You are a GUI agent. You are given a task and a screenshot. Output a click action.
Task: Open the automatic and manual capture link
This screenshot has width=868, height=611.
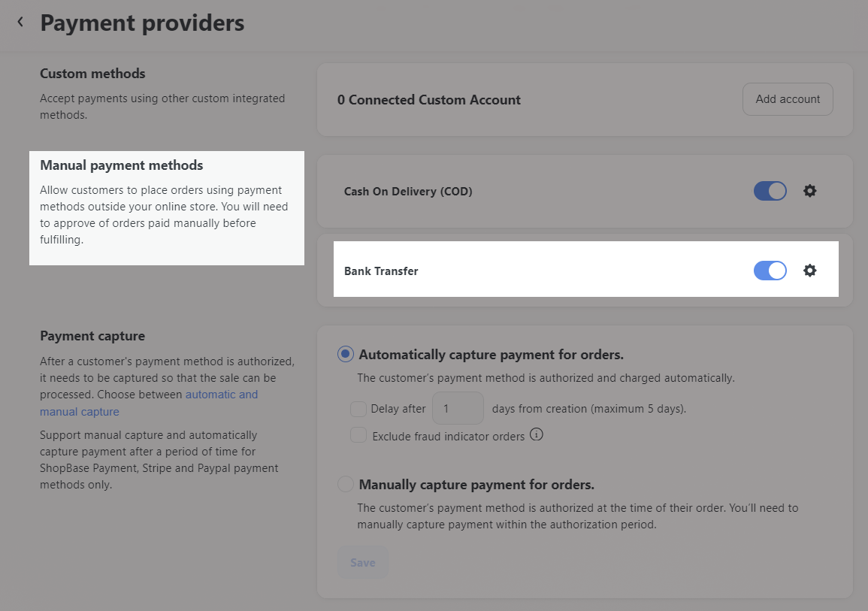coord(222,395)
